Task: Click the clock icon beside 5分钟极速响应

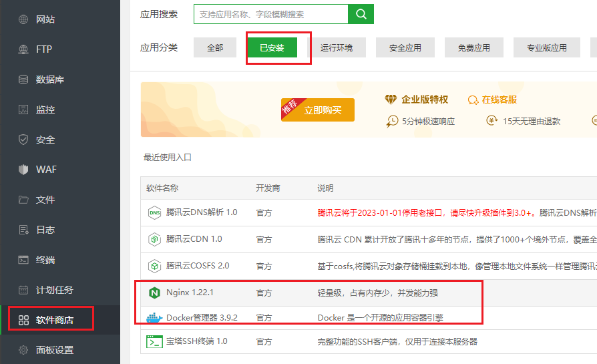Action: click(392, 122)
